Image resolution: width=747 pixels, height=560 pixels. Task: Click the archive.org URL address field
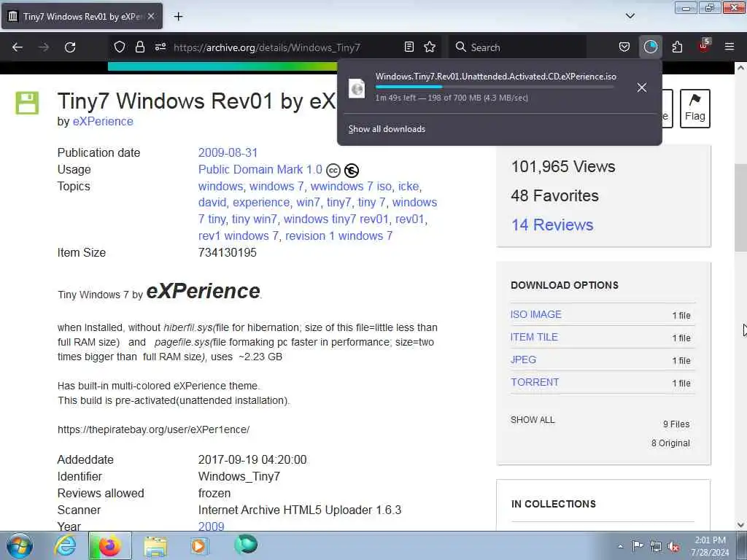coord(267,47)
